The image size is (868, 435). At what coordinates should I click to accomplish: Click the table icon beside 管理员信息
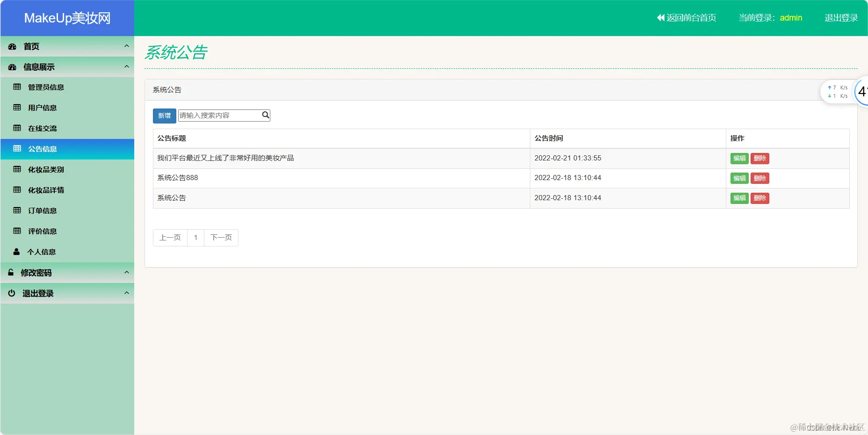[x=17, y=87]
